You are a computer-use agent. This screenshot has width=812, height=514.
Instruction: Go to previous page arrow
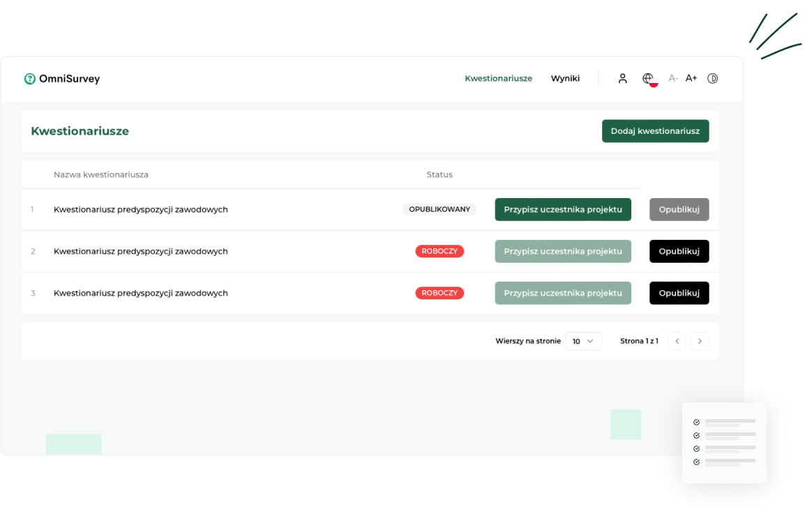[x=677, y=341]
